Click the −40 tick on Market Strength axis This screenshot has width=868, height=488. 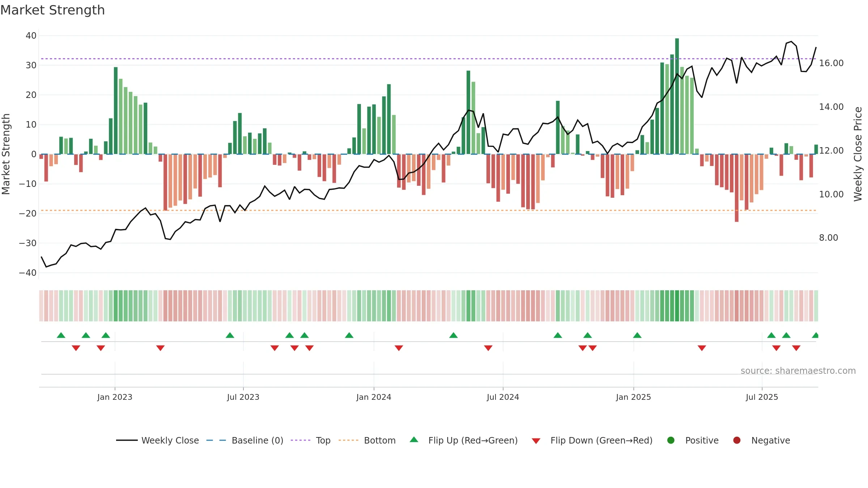point(28,273)
